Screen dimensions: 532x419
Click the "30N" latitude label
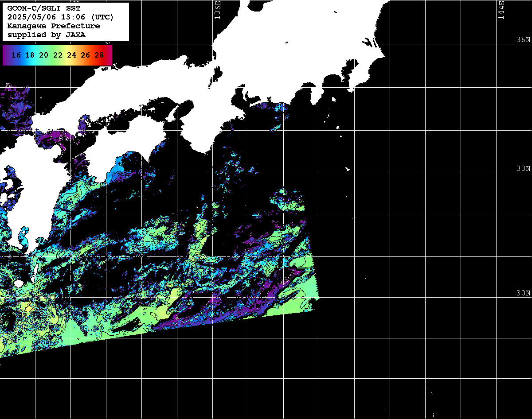(524, 293)
